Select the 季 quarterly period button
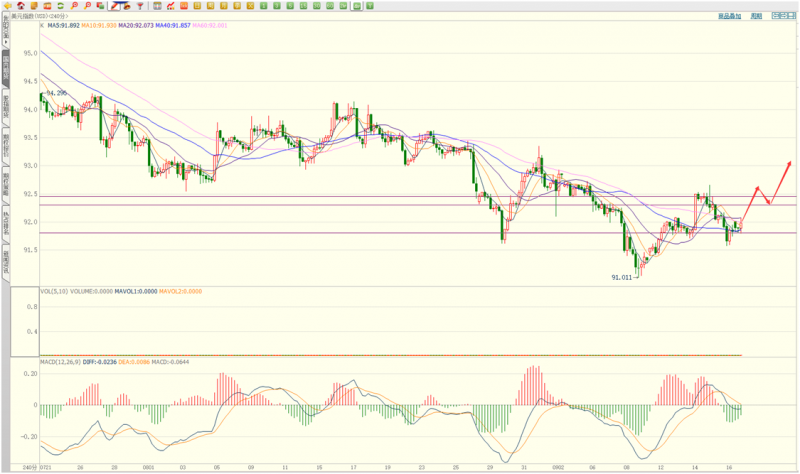Screen dimensions: 800x474 237,6
